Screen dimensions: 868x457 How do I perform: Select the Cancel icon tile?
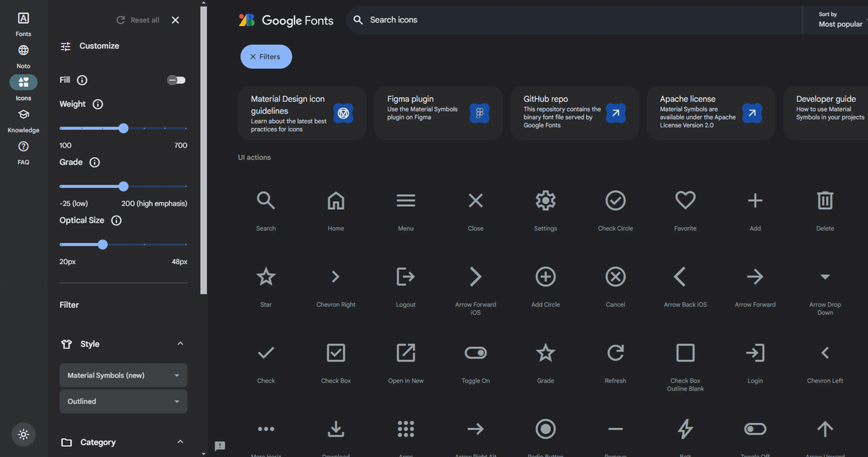616,286
